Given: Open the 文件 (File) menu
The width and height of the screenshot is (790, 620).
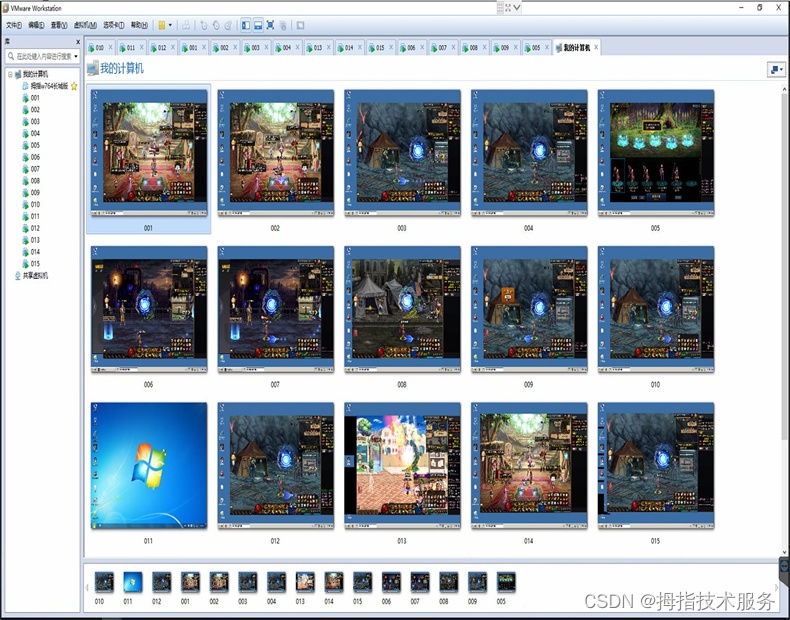Looking at the screenshot, I should click(x=14, y=25).
